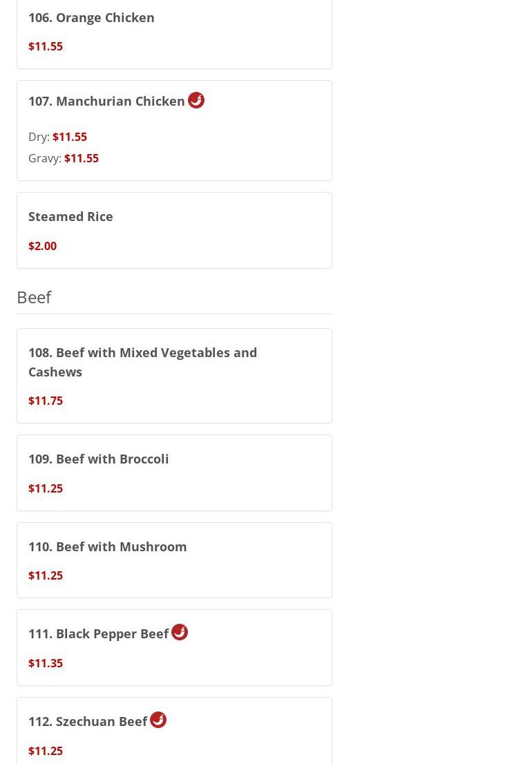Click the $11.35 price for Black Pepper Beef
Image resolution: width=532 pixels, height=764 pixels.
tap(46, 663)
